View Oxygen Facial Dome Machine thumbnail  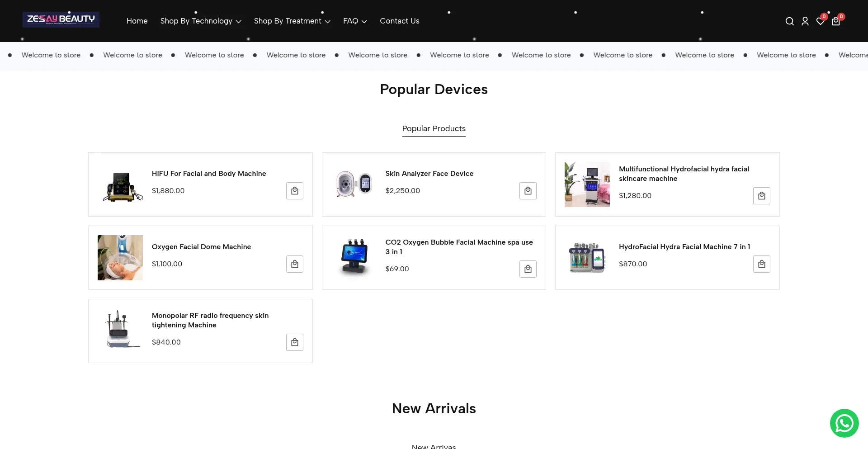(120, 258)
